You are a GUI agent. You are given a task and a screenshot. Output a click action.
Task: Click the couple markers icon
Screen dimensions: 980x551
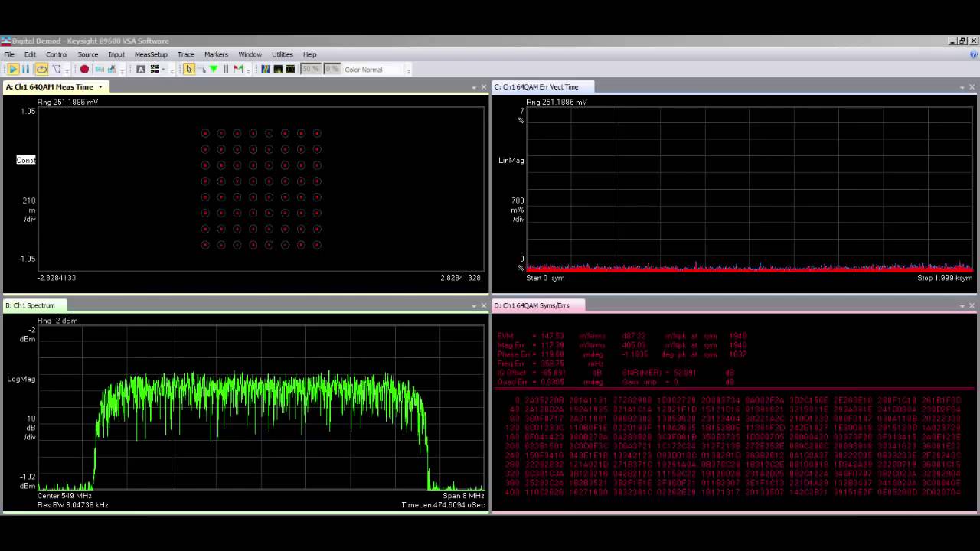[225, 69]
